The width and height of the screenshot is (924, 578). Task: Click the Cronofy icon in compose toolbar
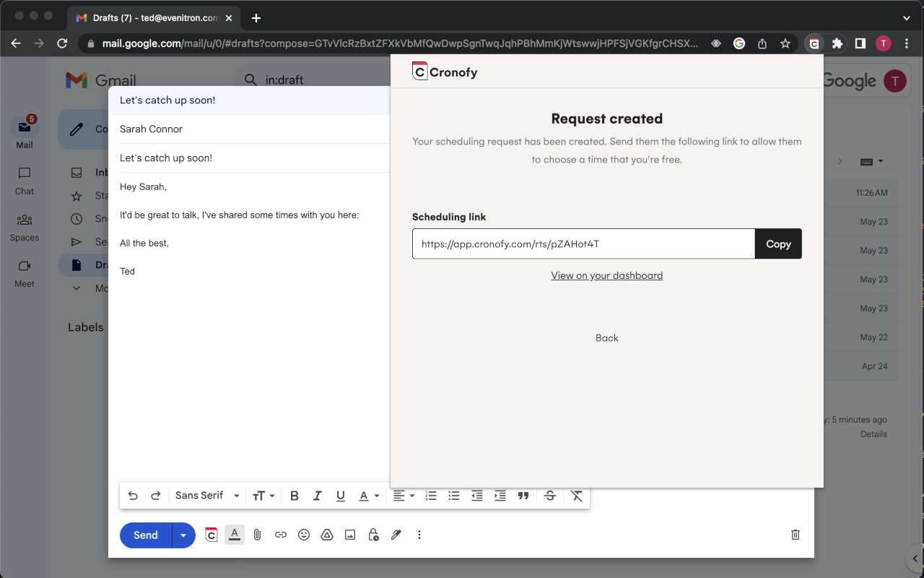(212, 535)
